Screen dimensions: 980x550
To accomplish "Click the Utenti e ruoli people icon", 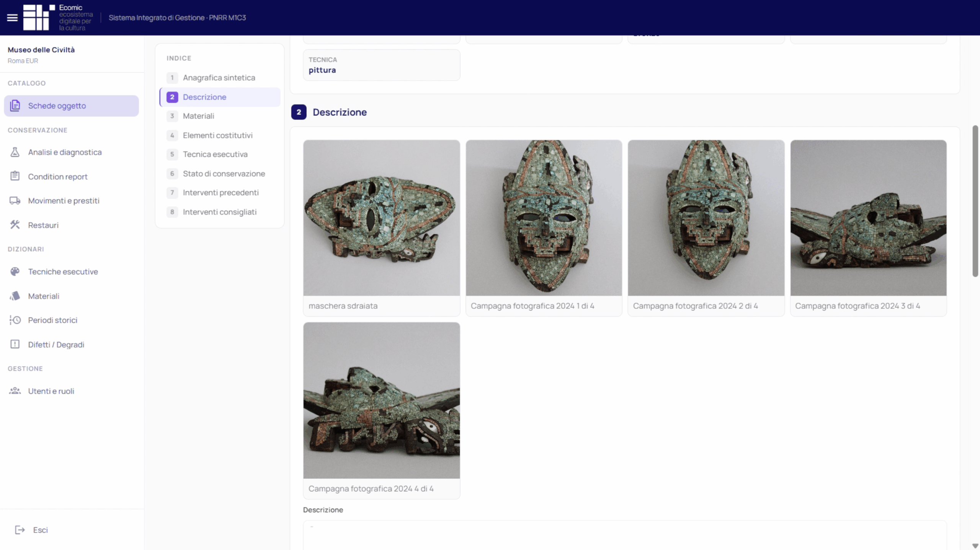I will point(15,391).
